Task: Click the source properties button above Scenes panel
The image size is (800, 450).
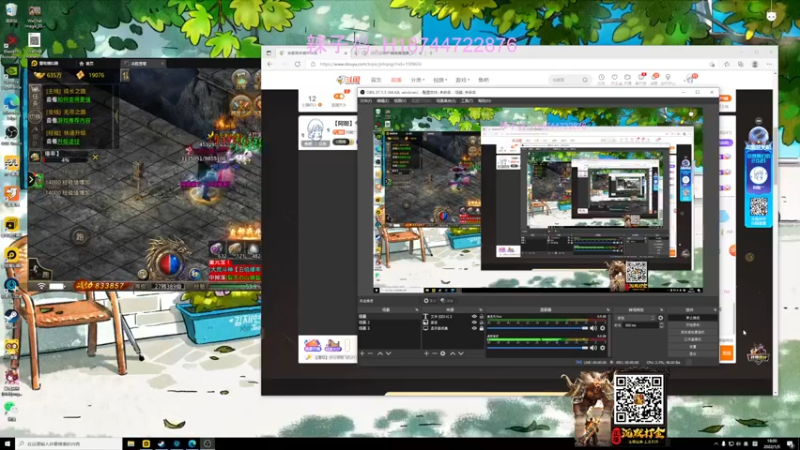Action: point(430,301)
